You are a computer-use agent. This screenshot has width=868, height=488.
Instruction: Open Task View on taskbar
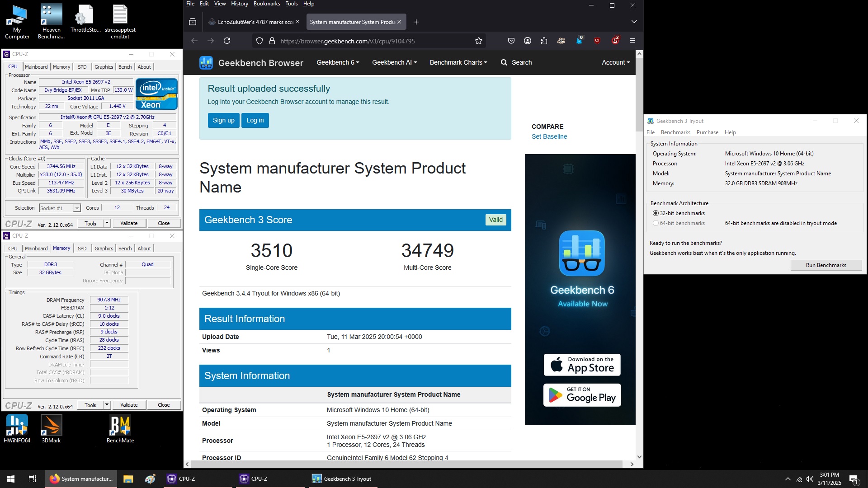tap(33, 479)
